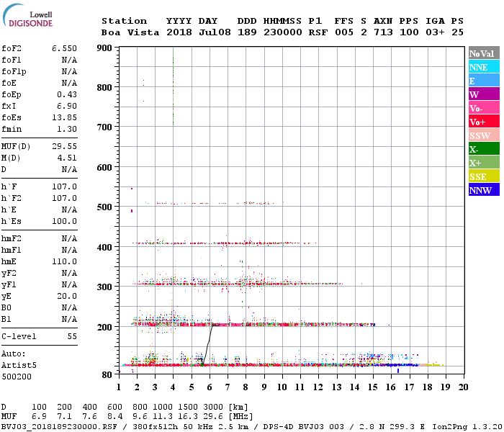Click the 80 km y-axis label

point(107,374)
